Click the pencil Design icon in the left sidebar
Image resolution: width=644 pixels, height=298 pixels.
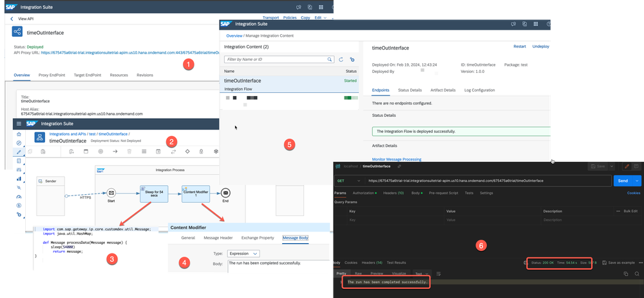pyautogui.click(x=19, y=152)
